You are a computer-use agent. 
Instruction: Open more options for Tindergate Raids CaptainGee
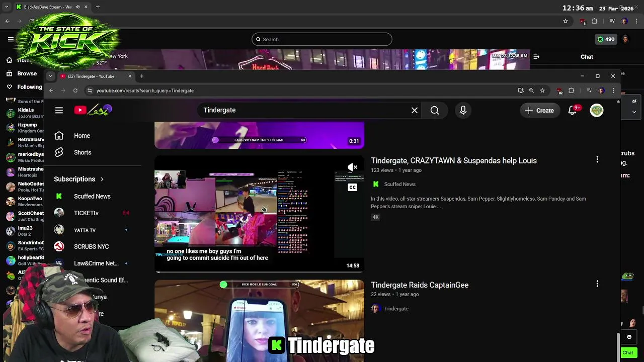597,284
